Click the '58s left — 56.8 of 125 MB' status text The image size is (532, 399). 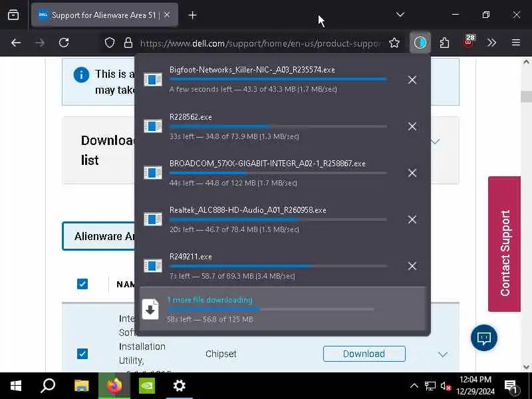(209, 319)
